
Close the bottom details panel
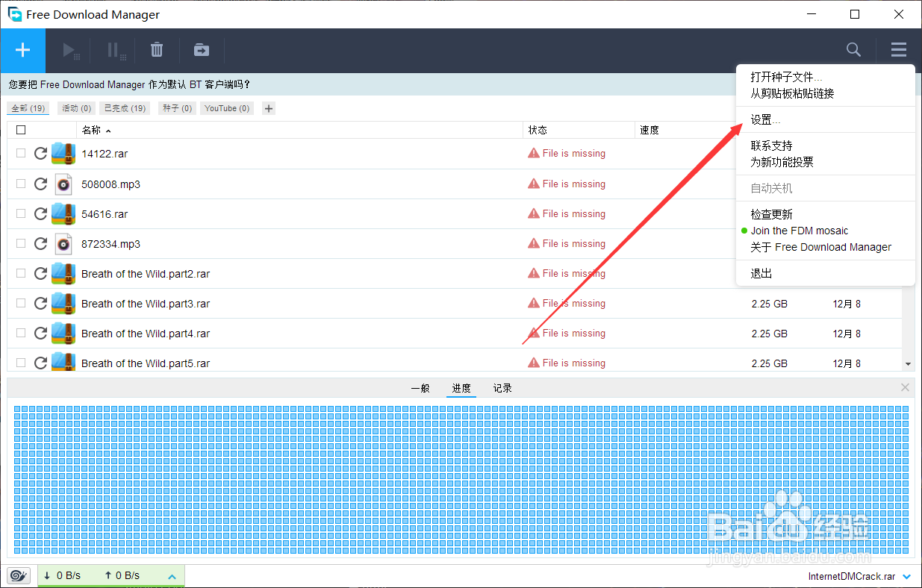[x=905, y=387]
